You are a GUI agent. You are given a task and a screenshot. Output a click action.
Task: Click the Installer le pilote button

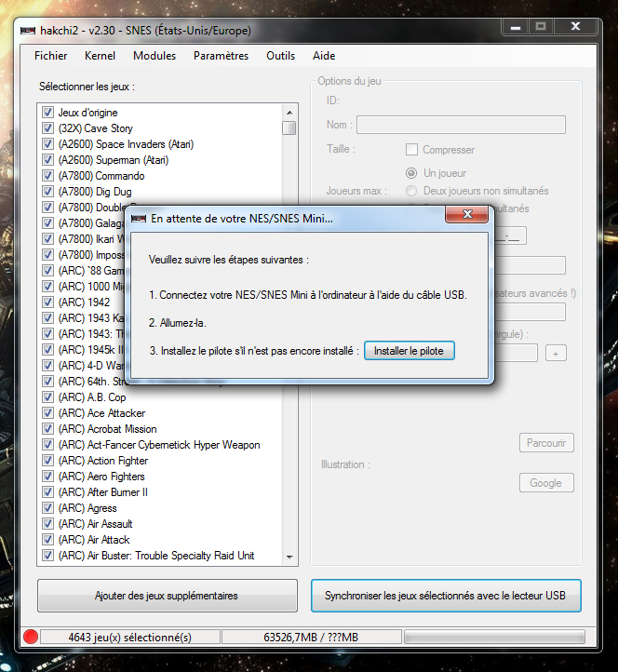tap(409, 351)
